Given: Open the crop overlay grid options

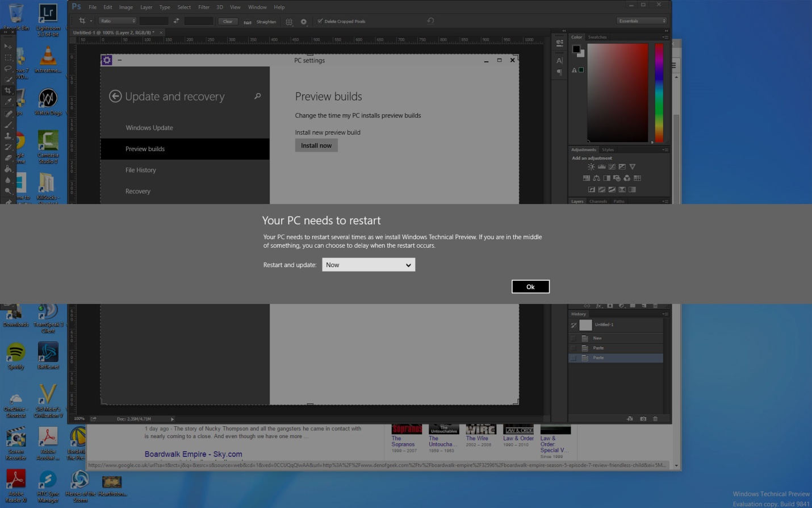Looking at the screenshot, I should (x=289, y=22).
